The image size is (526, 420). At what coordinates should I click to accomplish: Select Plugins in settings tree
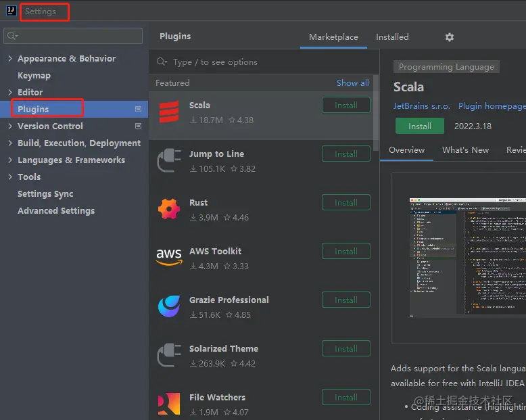click(74, 109)
